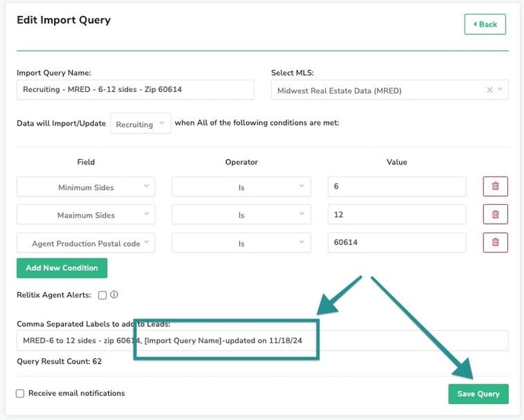Click the Add New Condition button
The height and width of the screenshot is (420, 524).
tap(62, 268)
